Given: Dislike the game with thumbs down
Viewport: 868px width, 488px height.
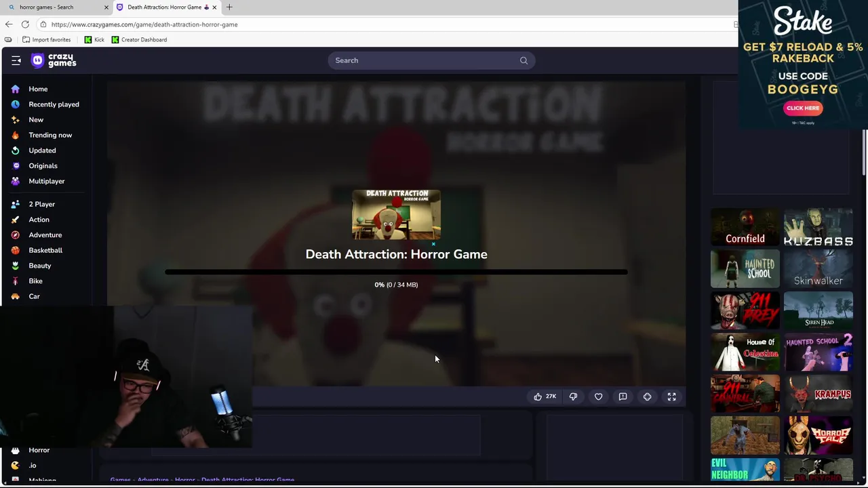Looking at the screenshot, I should coord(573,396).
